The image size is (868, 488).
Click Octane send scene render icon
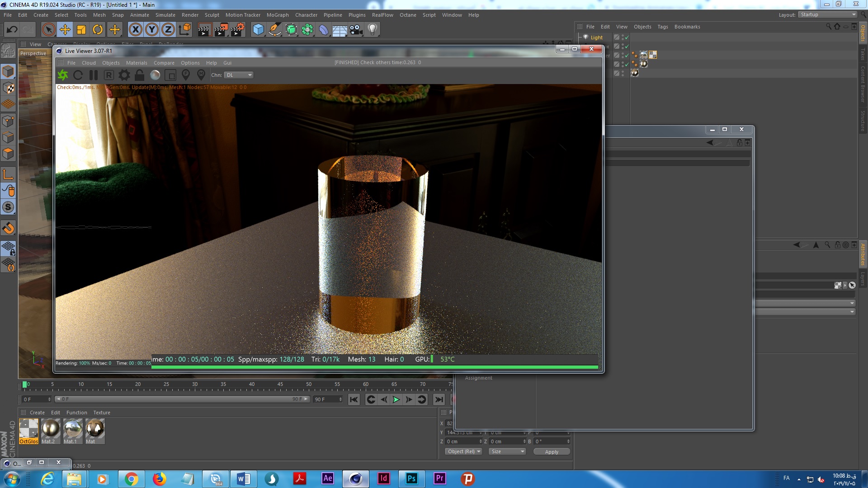point(63,75)
